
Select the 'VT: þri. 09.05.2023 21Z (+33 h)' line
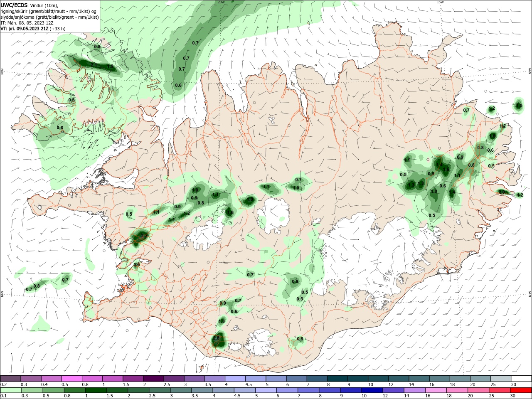[x=33, y=29]
